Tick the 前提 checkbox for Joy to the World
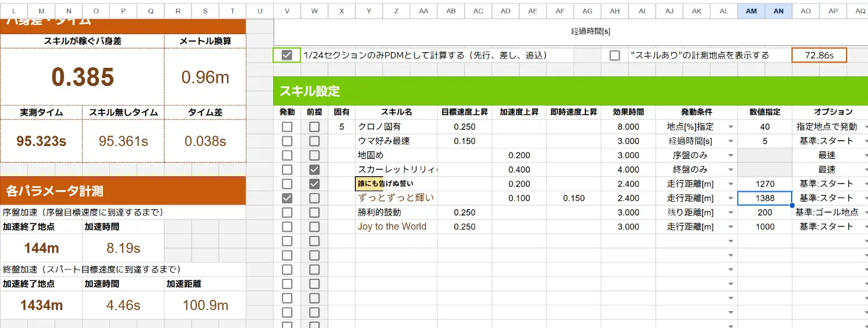Viewport: 868px width, 328px height. [314, 227]
